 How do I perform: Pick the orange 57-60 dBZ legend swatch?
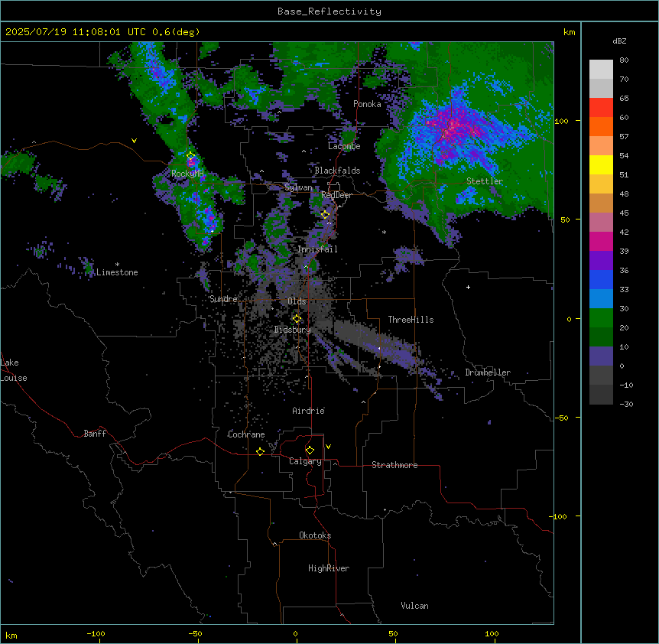[601, 127]
